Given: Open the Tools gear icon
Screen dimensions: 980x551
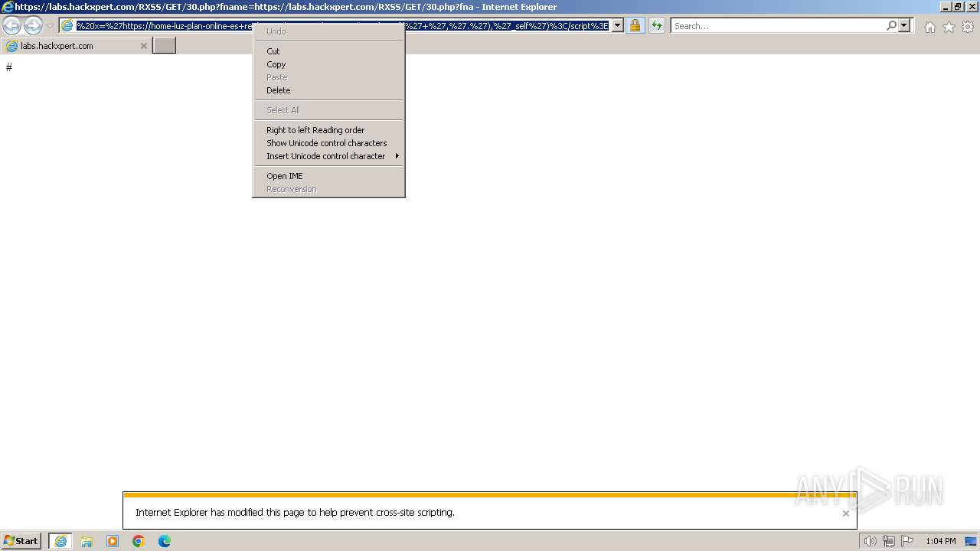Looking at the screenshot, I should pos(968,27).
